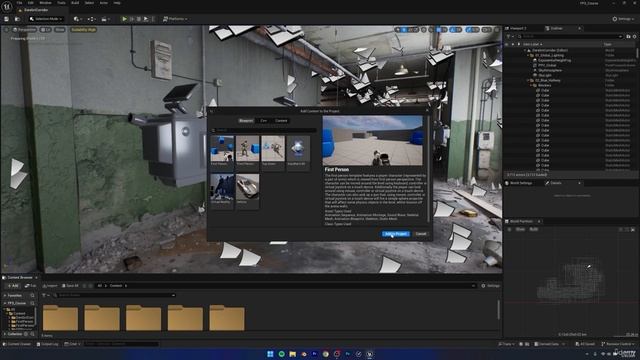Open File Explorer from the taskbar

pyautogui.click(x=293, y=354)
